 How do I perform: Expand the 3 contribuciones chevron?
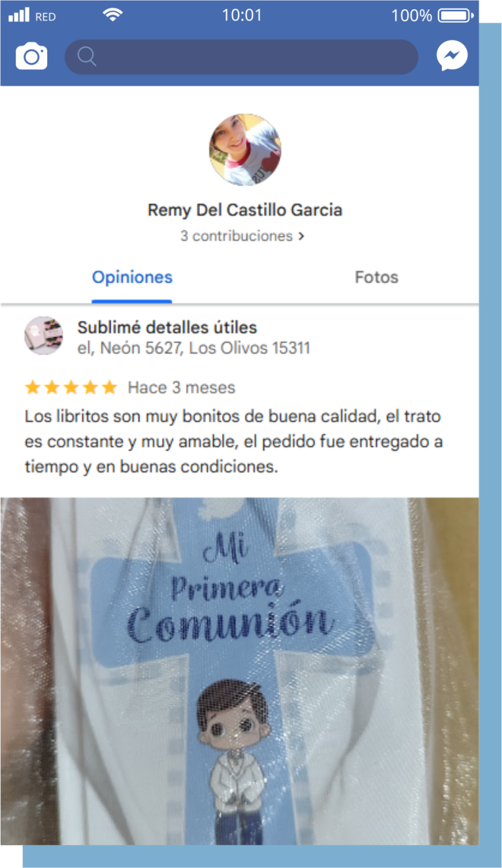coord(301,236)
